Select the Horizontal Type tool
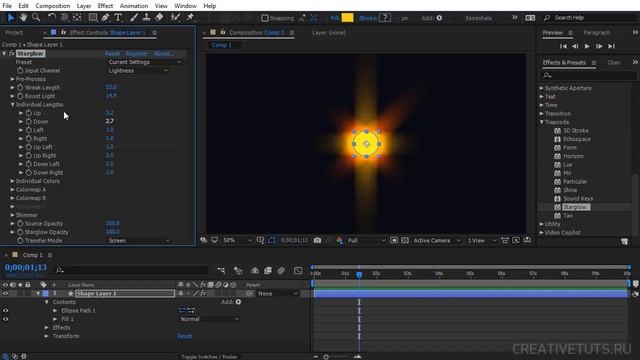The image size is (640, 360). click(118, 18)
